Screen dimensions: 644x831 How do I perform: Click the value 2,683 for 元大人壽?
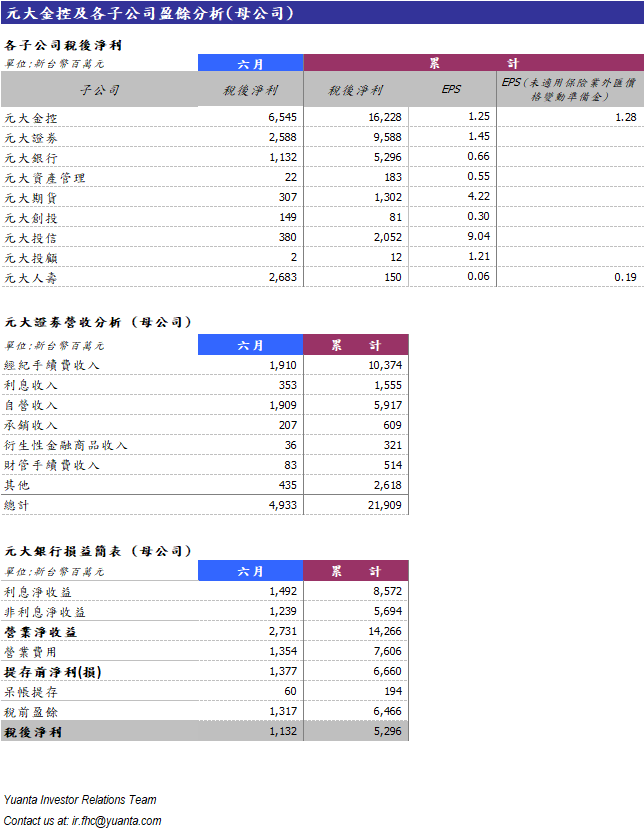click(283, 277)
